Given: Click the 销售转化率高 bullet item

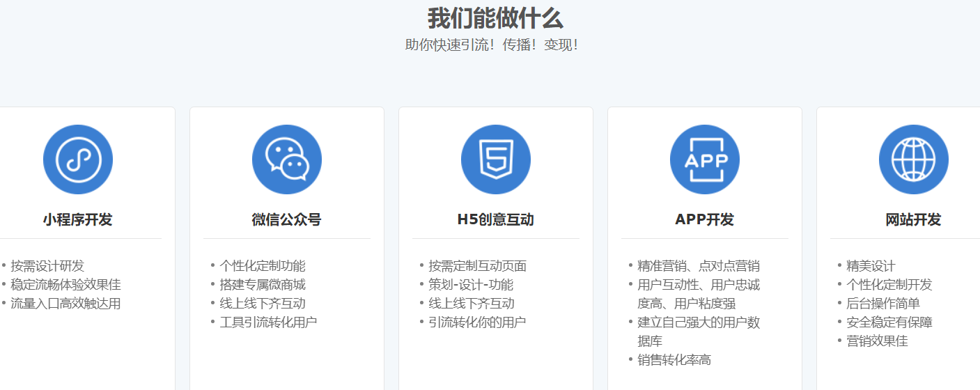Looking at the screenshot, I should click(x=674, y=360).
